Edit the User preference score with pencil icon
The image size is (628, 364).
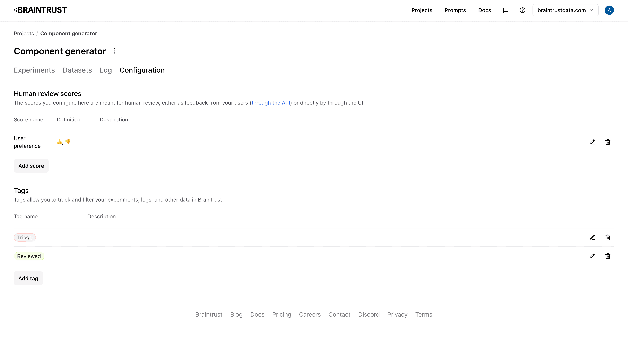tap(592, 142)
